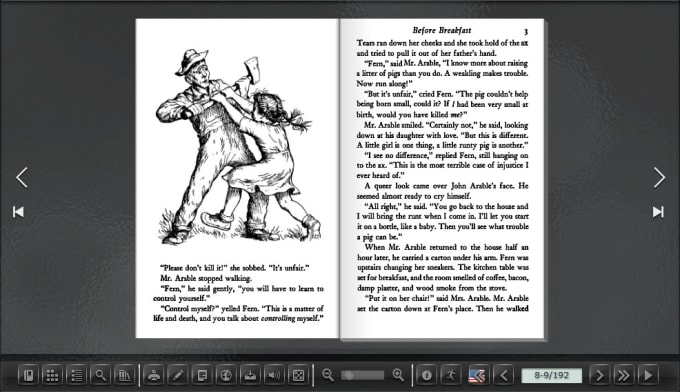Screen dimensions: 680x392
Task: Print the pages with the printer icon
Action: pyautogui.click(x=154, y=375)
